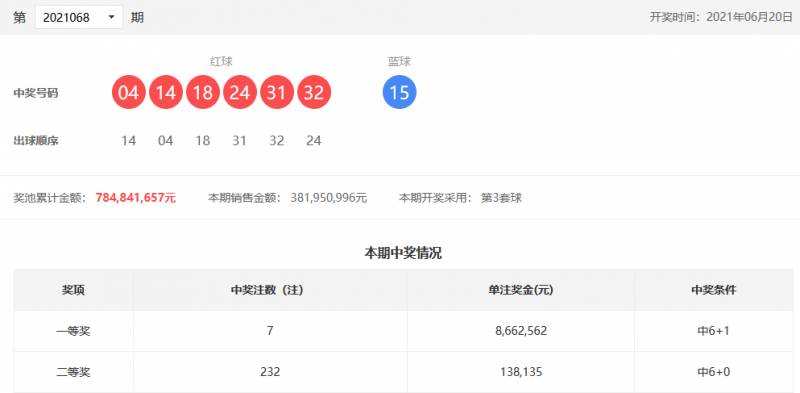Click the red ball numbered 31
800x393 pixels.
(x=277, y=92)
